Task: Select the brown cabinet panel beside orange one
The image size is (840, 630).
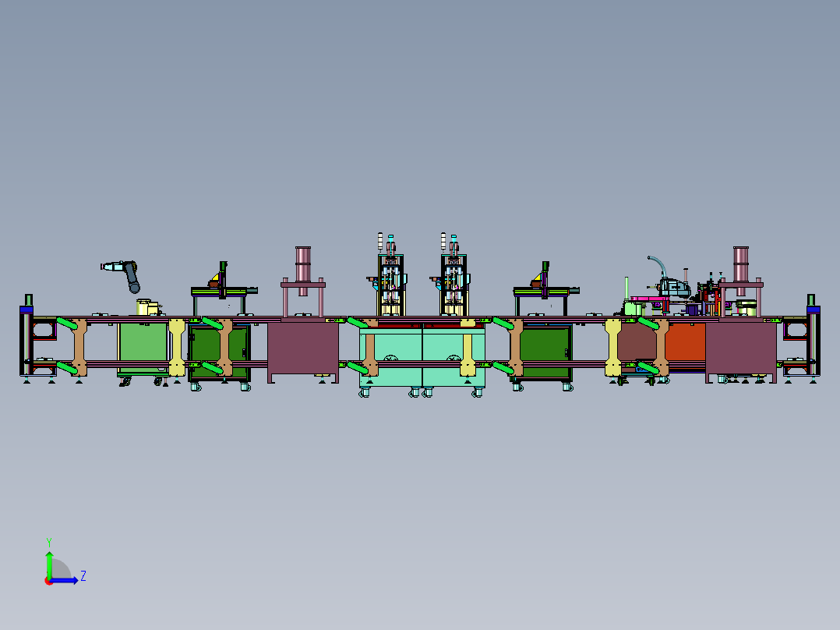Action: [637, 342]
